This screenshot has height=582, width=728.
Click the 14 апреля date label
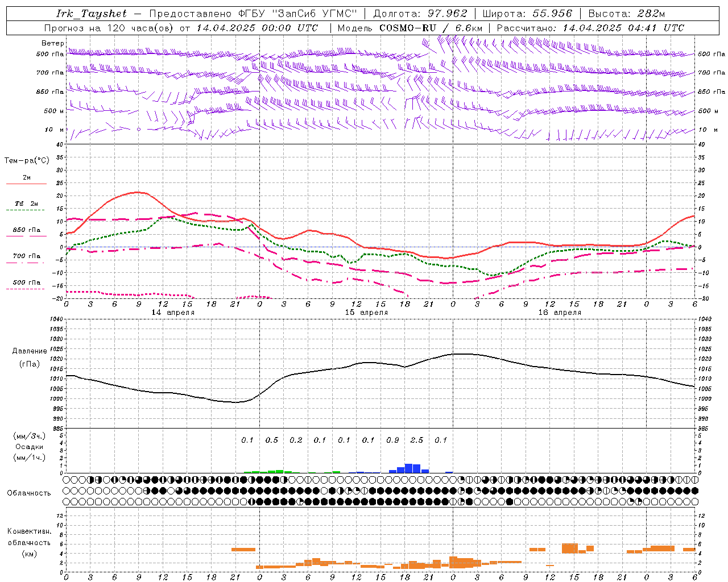coord(173,313)
